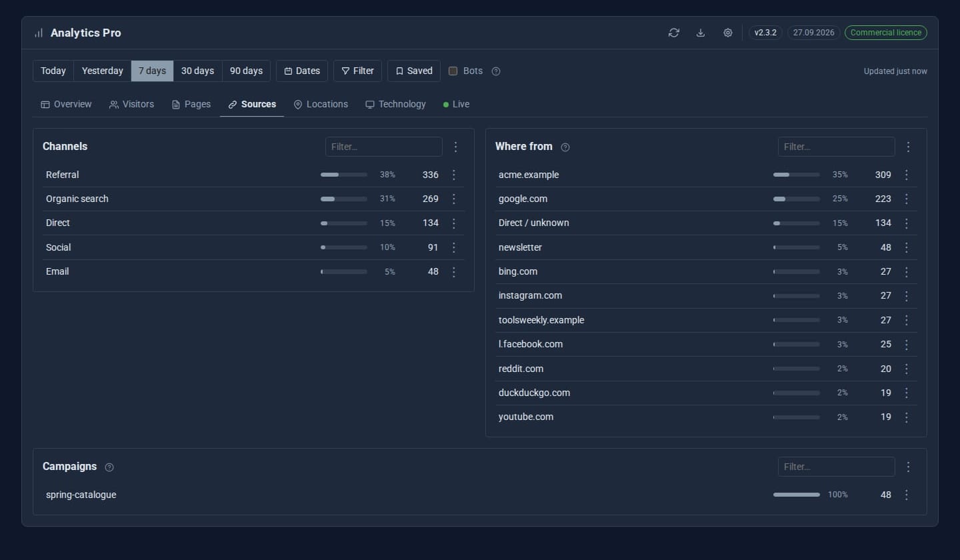Open row menu for spring-catalogue campaign
This screenshot has height=560, width=960.
click(x=907, y=495)
